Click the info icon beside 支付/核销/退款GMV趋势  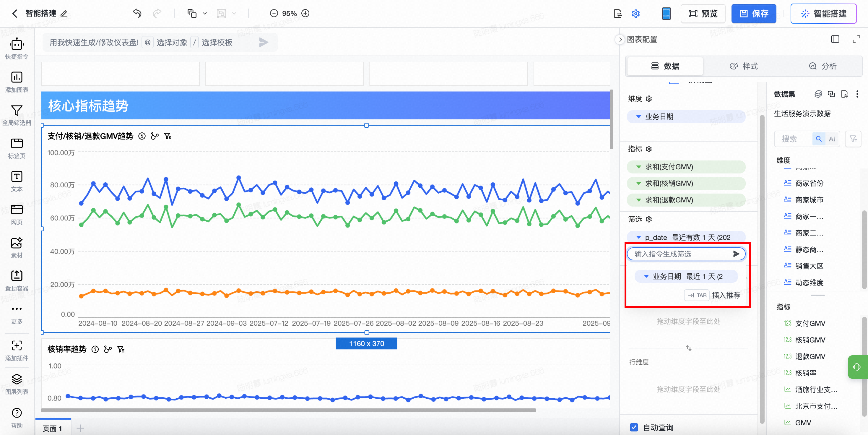(142, 136)
